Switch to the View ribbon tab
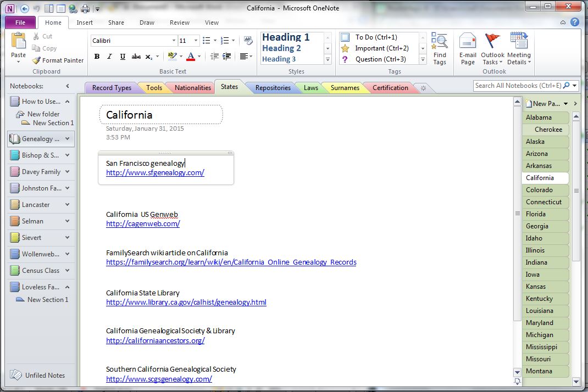 212,23
